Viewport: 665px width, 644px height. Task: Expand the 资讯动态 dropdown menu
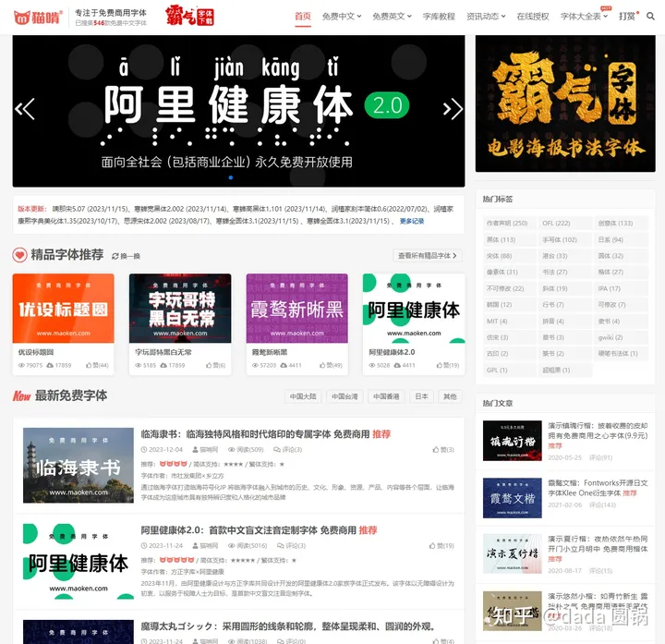coord(486,16)
